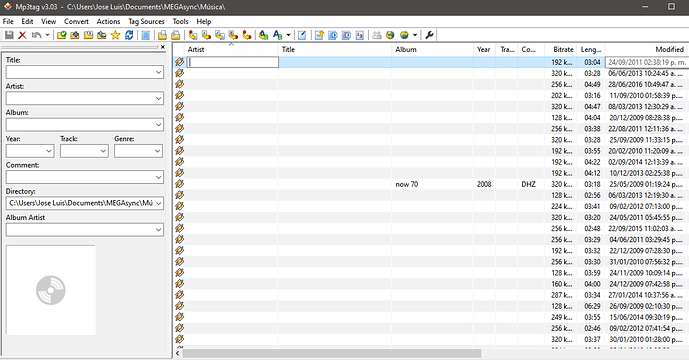The width and height of the screenshot is (689, 360).
Task: Paste tag toolbar icon
Action: 175,35
